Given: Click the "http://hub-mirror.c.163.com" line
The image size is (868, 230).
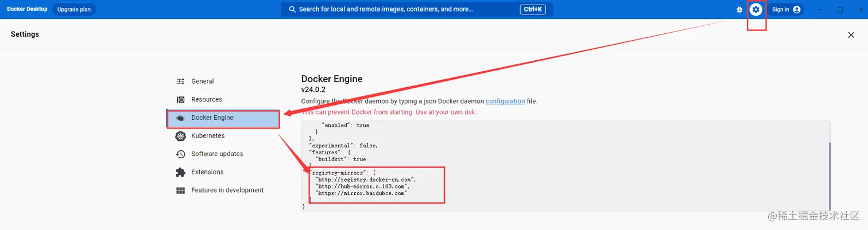Looking at the screenshot, I should click(x=362, y=186).
